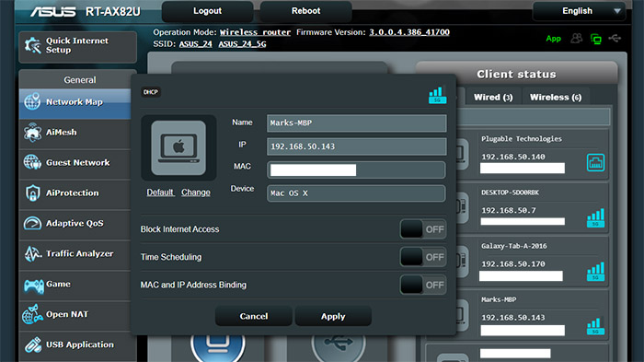This screenshot has height=362, width=644.
Task: Click the client search field above the list
Action: 533,118
